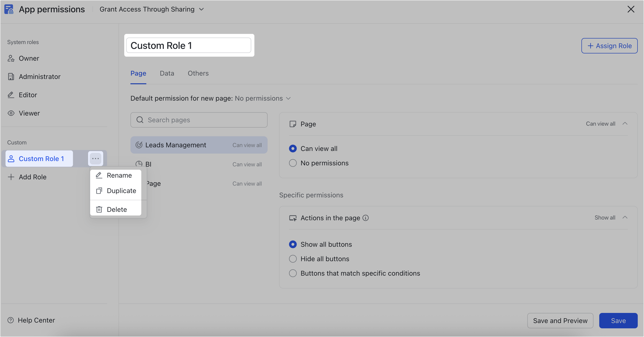
Task: Click the Assign Role button
Action: pos(609,46)
